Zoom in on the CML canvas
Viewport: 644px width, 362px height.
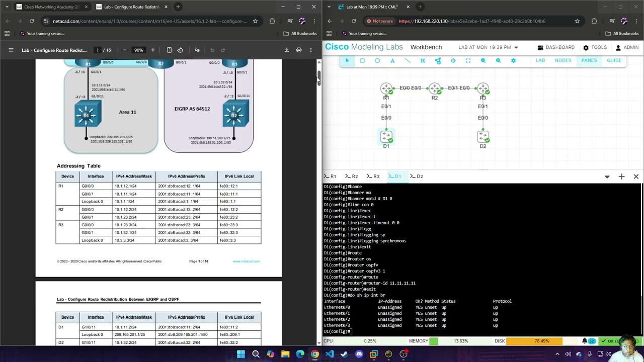pyautogui.click(x=498, y=60)
